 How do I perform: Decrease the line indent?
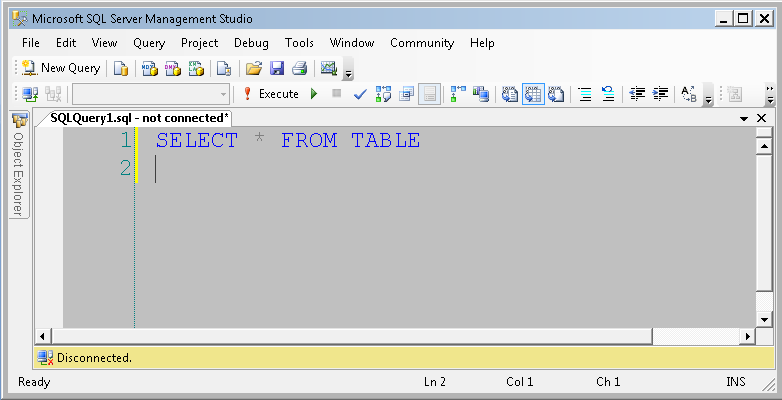tap(637, 94)
